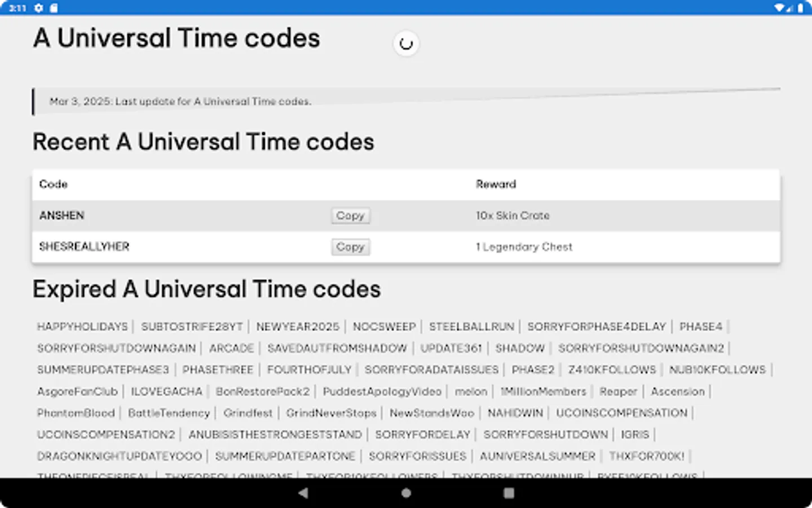Screen dimensions: 812x508
Task: Select expired code IGRIS
Action: (x=635, y=434)
